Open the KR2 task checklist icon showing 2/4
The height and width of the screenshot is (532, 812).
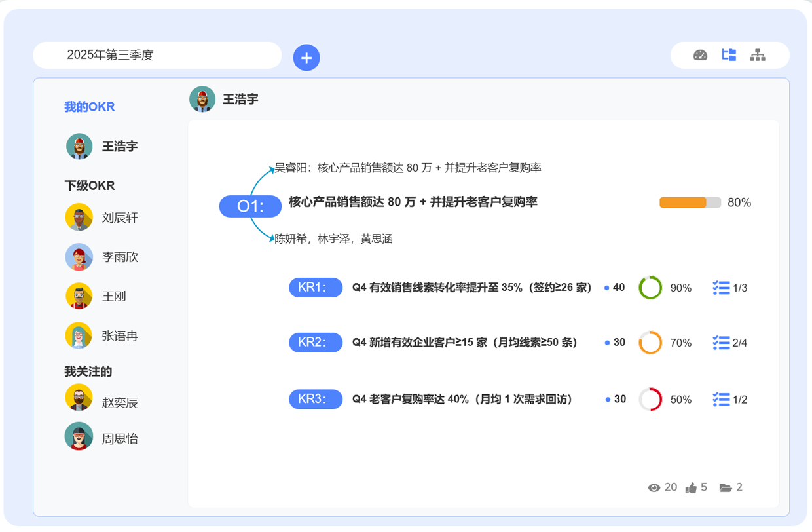(721, 343)
